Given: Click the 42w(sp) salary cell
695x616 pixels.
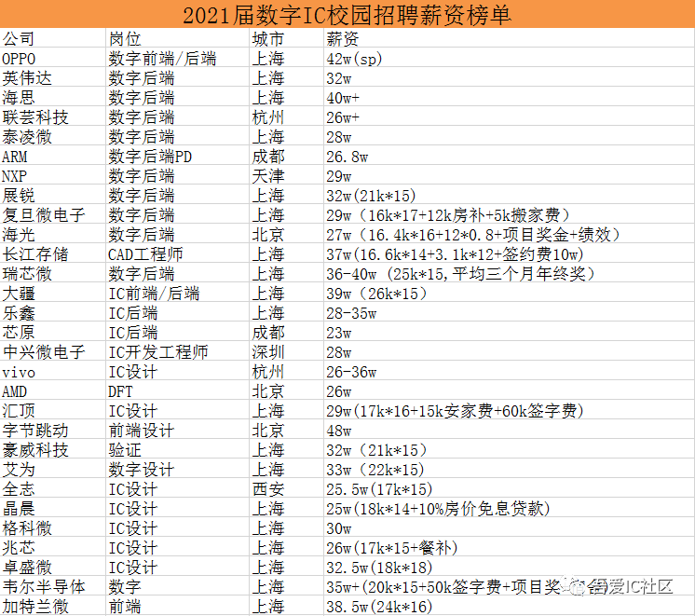Looking at the screenshot, I should coord(509,58).
